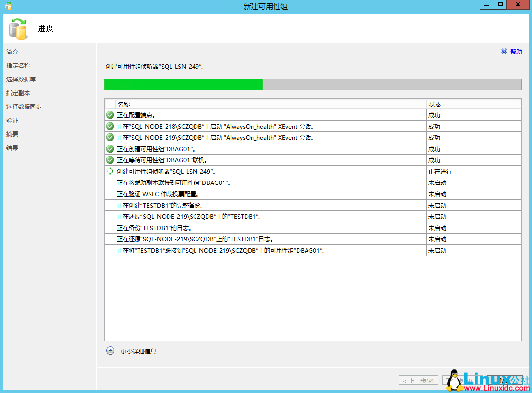This screenshot has width=532, height=393.
Task: Select the 验证 step in the left sidebar
Action: pyautogui.click(x=11, y=120)
